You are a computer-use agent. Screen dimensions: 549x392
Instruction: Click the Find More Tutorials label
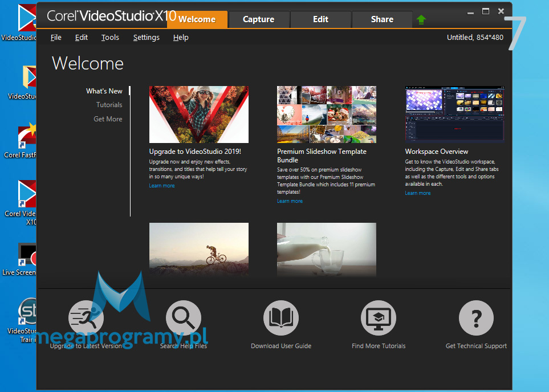pyautogui.click(x=379, y=346)
